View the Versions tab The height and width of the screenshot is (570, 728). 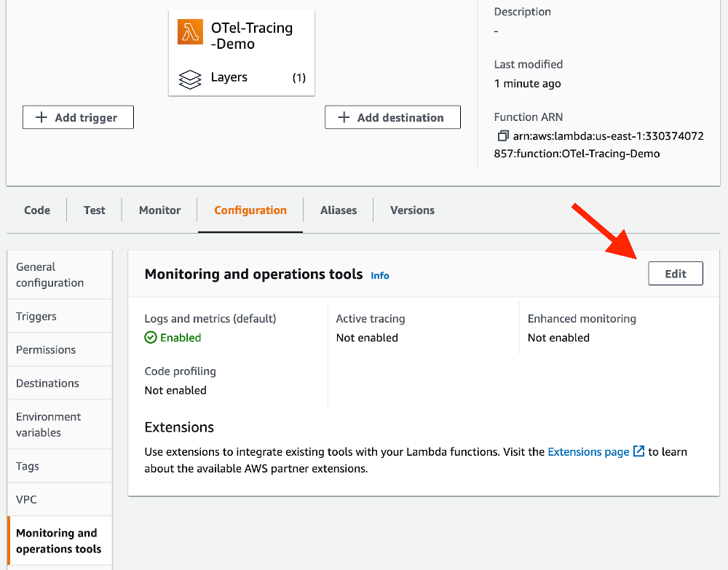click(412, 210)
